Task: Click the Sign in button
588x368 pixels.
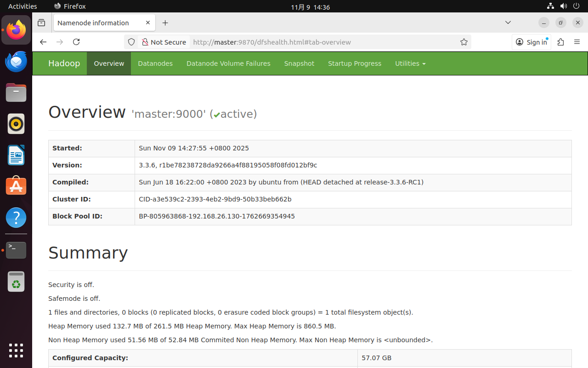Action: (531, 42)
